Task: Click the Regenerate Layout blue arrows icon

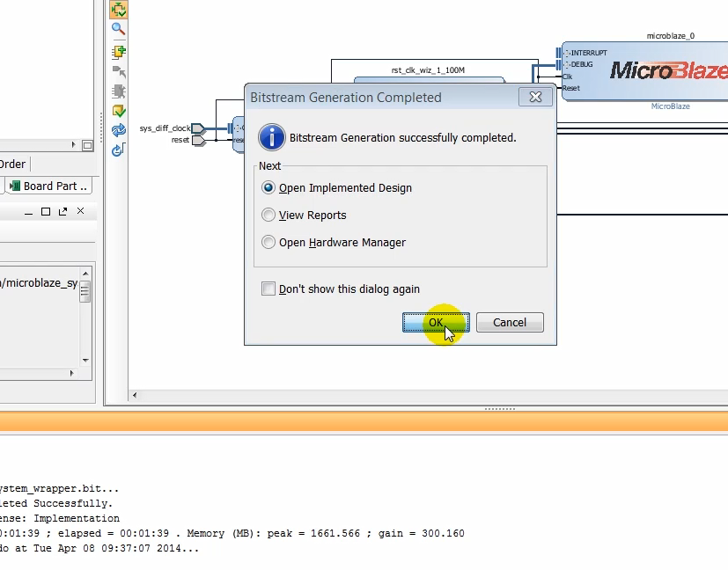Action: (x=119, y=131)
